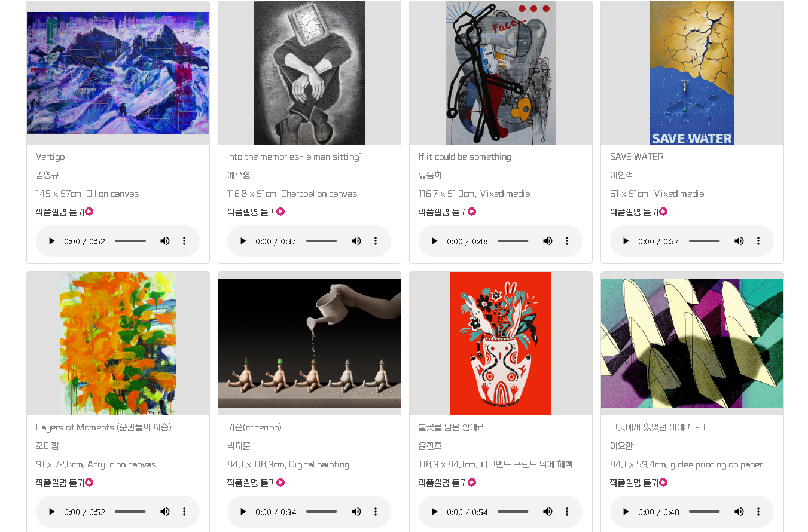
Task: Mute the SAVE WATER audio player
Action: 739,241
